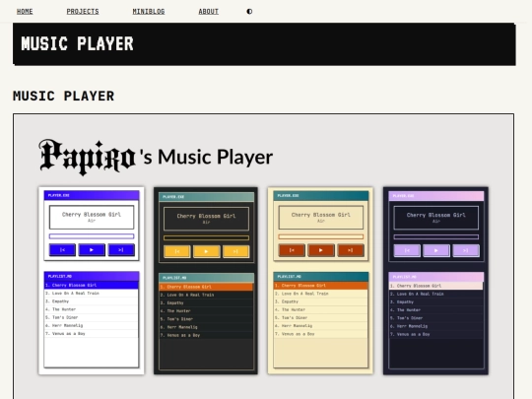The image size is (532, 399).
Task: Click PLAYLIST.MD header of cream playlist
Action: (x=321, y=277)
